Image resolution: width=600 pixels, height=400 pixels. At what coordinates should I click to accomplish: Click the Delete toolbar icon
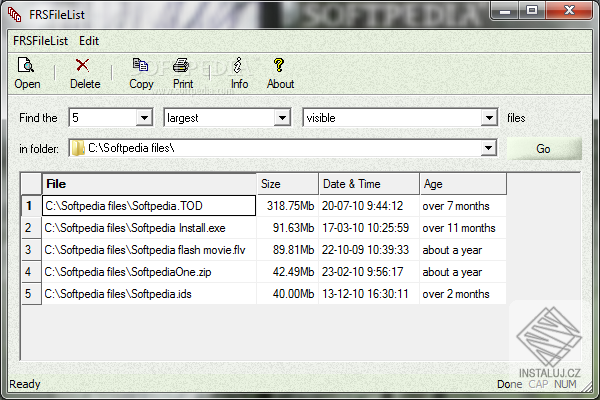pyautogui.click(x=82, y=65)
